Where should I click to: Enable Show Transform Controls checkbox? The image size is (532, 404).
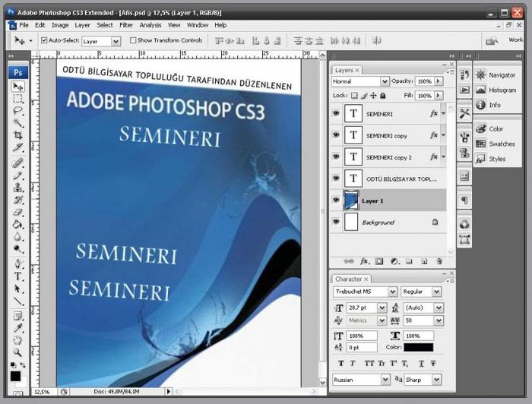(133, 40)
